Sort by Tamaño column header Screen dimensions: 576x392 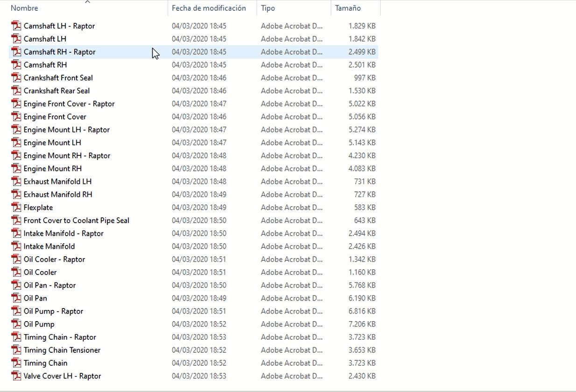348,8
